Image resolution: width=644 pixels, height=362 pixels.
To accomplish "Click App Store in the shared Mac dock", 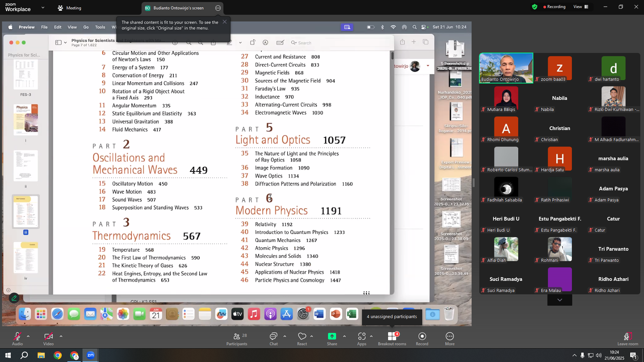I will coord(287,314).
